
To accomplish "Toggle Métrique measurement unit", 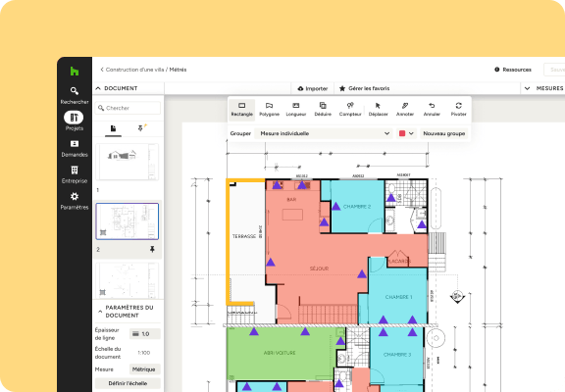I will click(144, 369).
